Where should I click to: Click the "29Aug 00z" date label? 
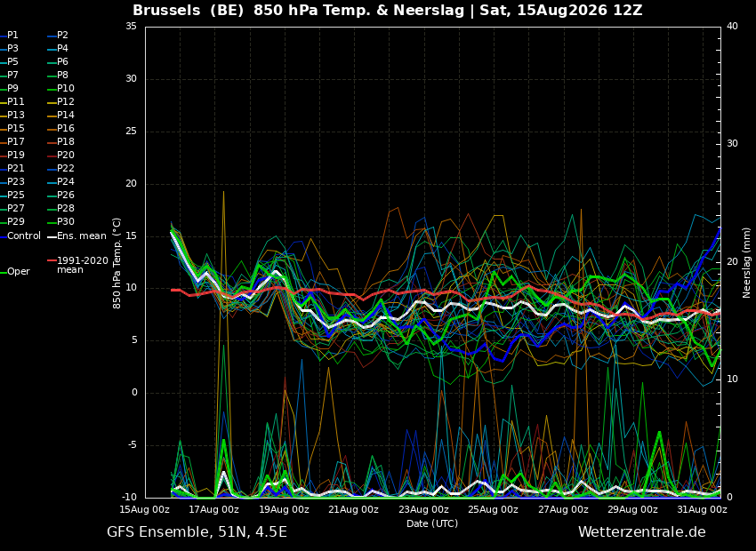[633, 509]
